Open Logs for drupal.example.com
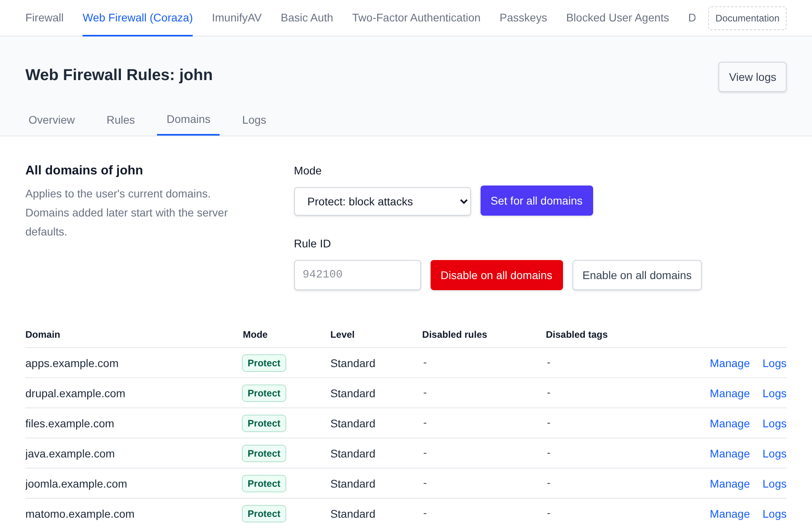812x528 pixels. click(774, 393)
